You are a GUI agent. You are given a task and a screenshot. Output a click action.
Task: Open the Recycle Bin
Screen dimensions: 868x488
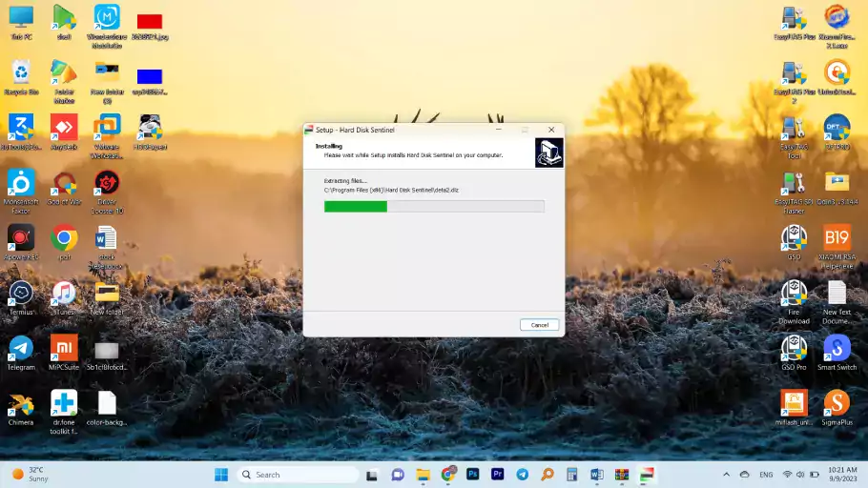[20, 73]
